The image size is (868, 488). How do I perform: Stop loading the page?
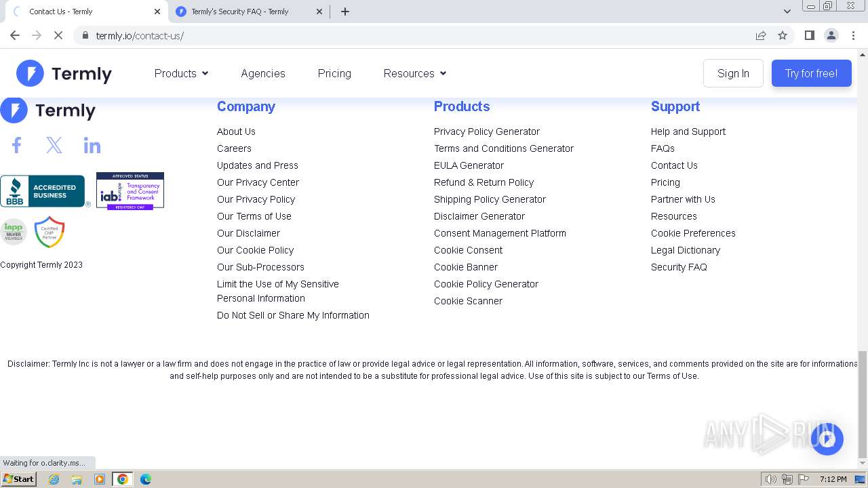[x=58, y=35]
